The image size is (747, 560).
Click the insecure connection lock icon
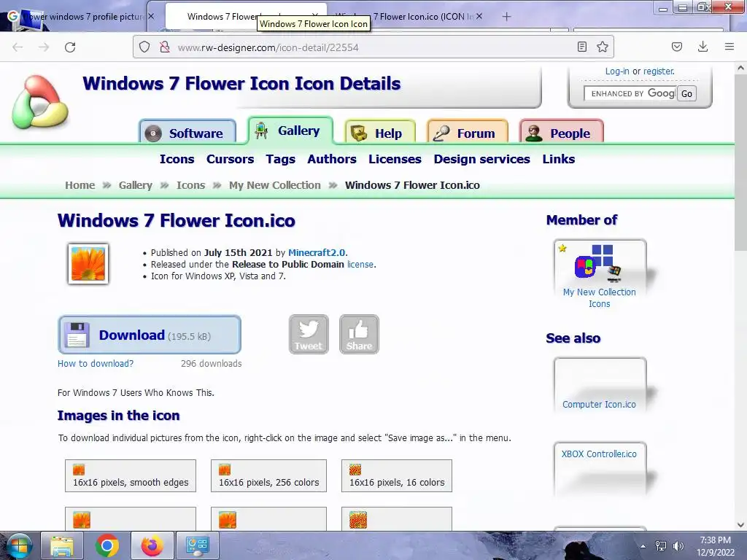pos(165,47)
